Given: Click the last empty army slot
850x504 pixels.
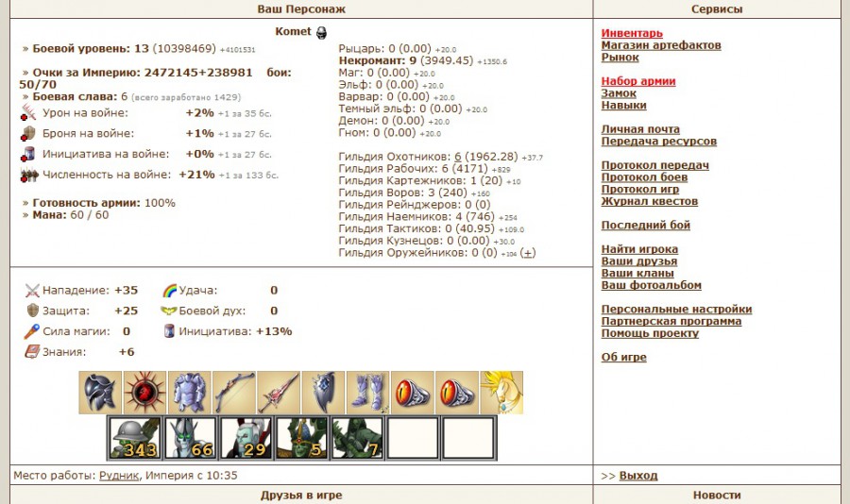Looking at the screenshot, I should pyautogui.click(x=468, y=439).
